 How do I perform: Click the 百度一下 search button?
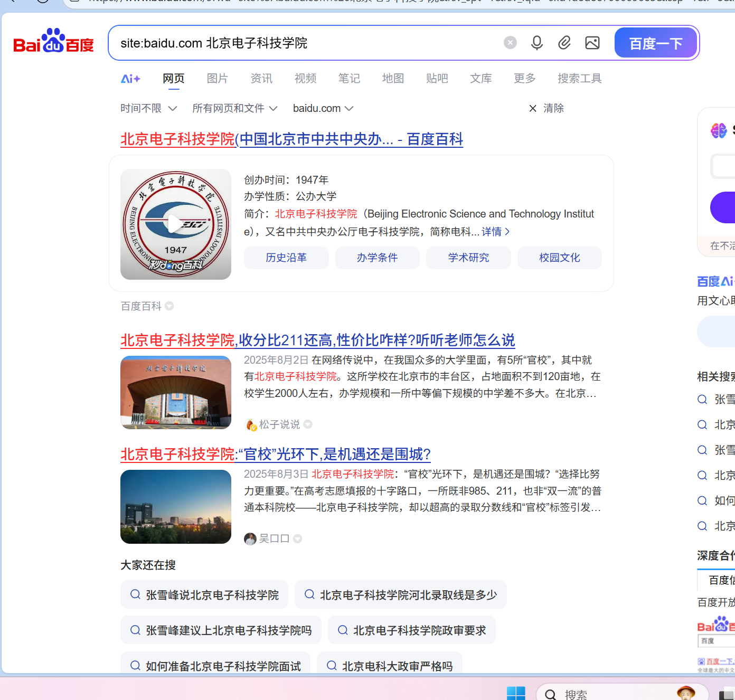tap(656, 43)
